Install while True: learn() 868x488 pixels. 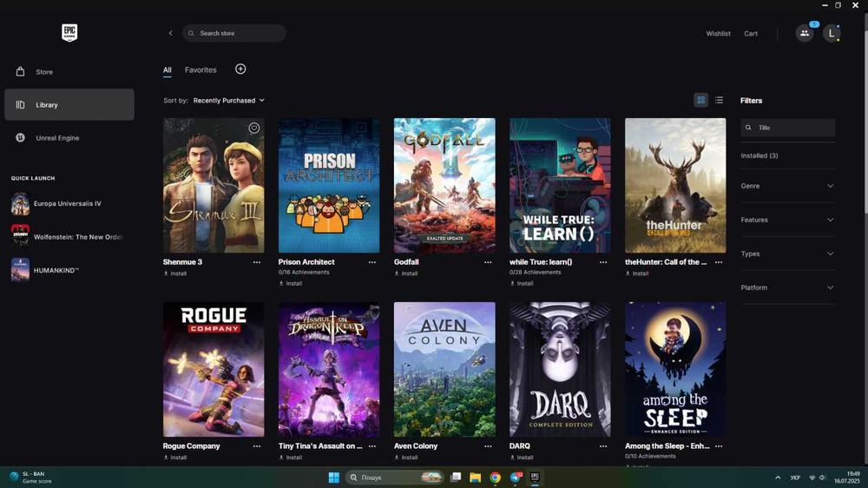click(522, 284)
